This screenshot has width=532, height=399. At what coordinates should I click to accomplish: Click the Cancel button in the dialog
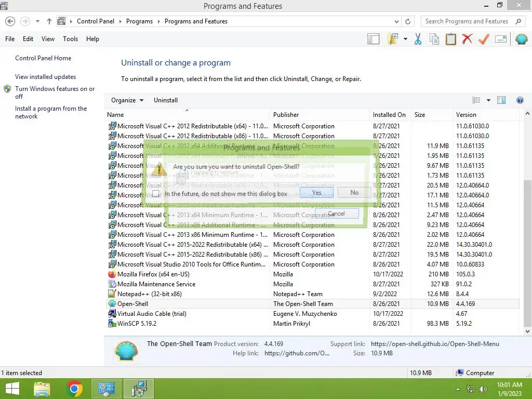(336, 214)
